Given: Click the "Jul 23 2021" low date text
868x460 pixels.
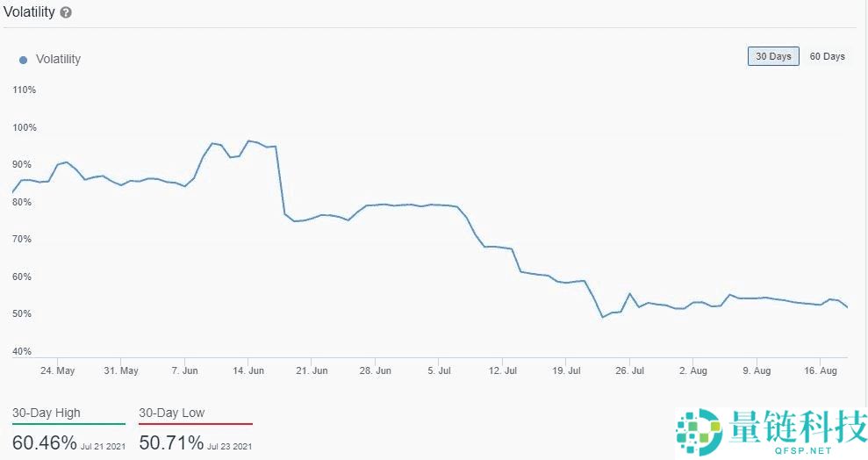Looking at the screenshot, I should pyautogui.click(x=231, y=447).
